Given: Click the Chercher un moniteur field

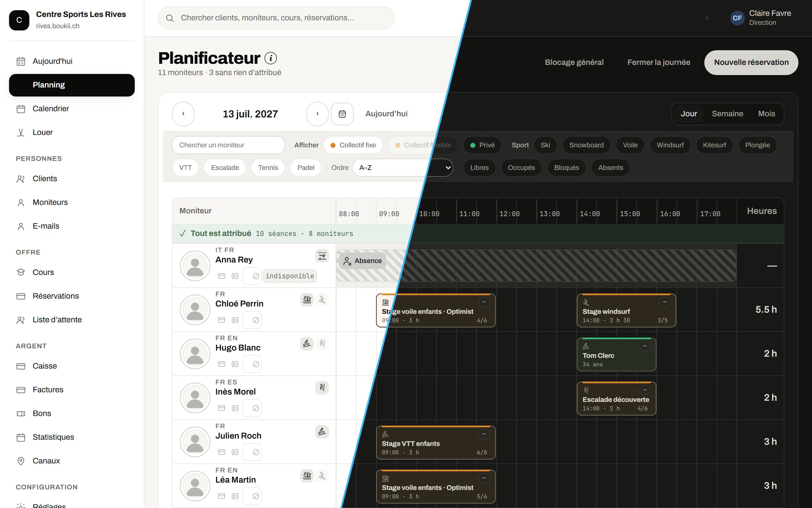Looking at the screenshot, I should [228, 145].
